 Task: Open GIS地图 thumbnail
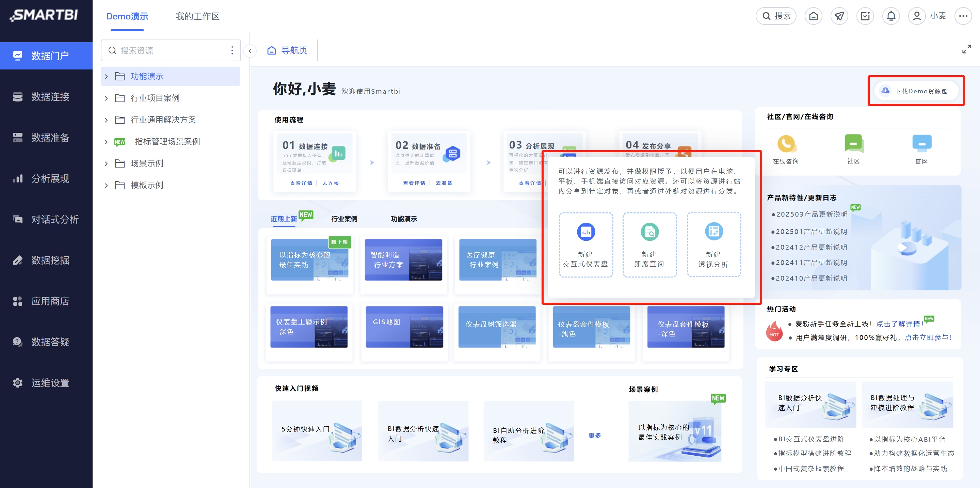(404, 327)
